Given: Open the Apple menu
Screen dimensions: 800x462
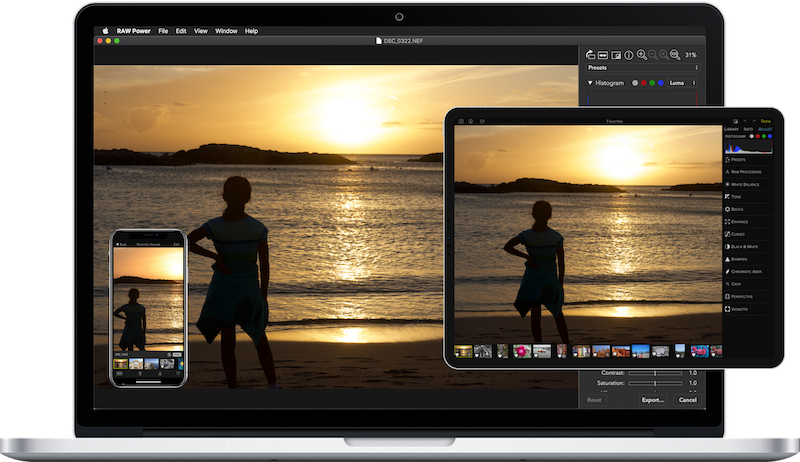Looking at the screenshot, I should coord(104,31).
